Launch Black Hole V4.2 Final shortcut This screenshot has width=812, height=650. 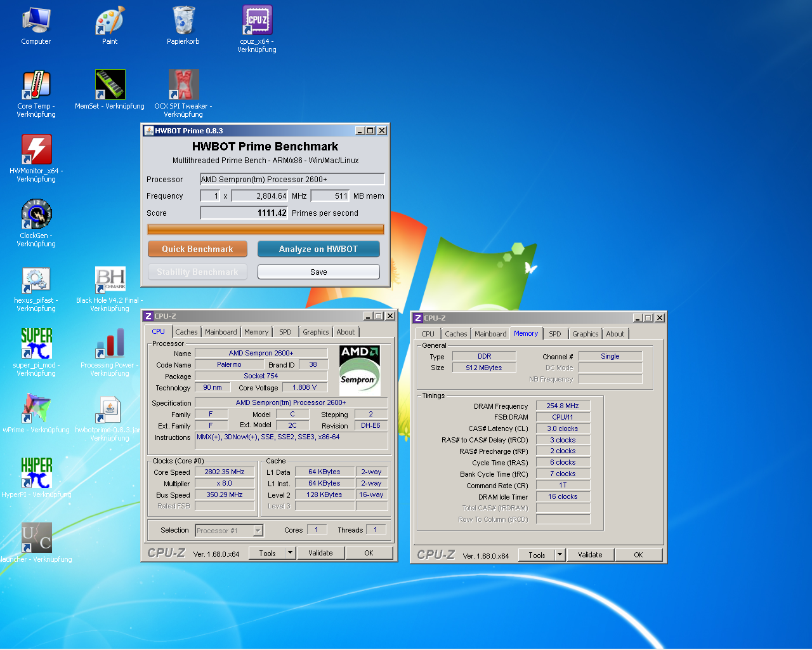coord(110,288)
